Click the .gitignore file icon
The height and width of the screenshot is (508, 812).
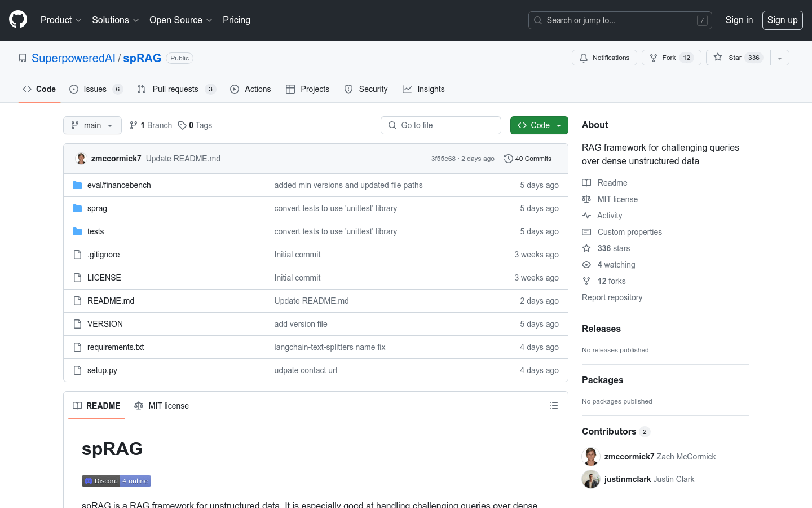pyautogui.click(x=77, y=255)
